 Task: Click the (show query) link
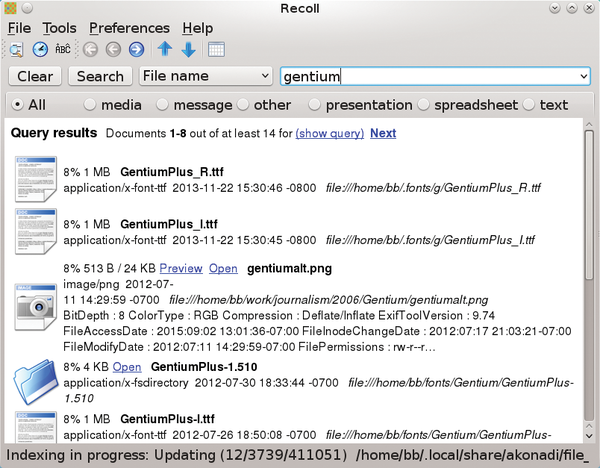pos(329,133)
